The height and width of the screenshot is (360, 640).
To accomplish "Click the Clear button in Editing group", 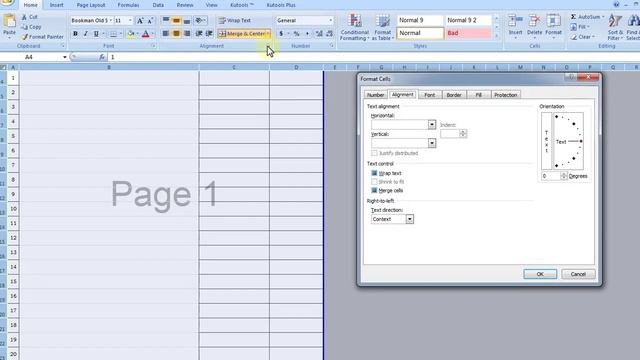I will coord(582,37).
